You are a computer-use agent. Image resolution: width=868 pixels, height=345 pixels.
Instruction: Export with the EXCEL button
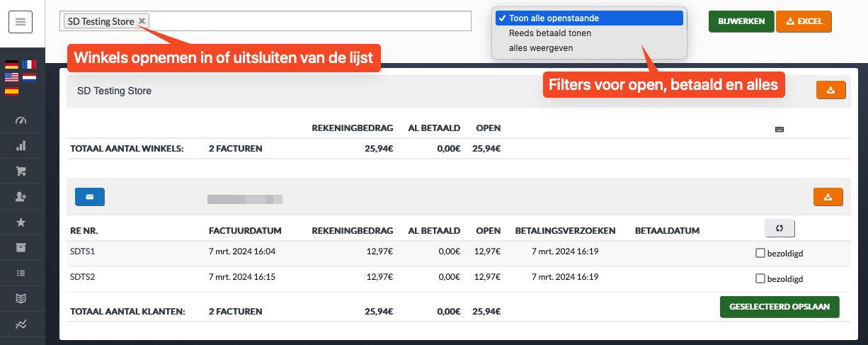(804, 21)
